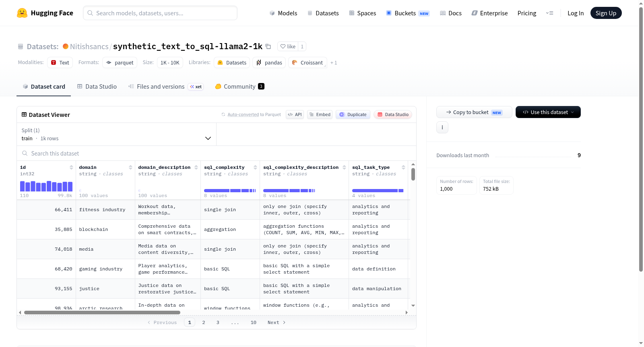Select the 'data manipulation' cell
Image resolution: width=644 pixels, height=347 pixels.
click(x=378, y=289)
